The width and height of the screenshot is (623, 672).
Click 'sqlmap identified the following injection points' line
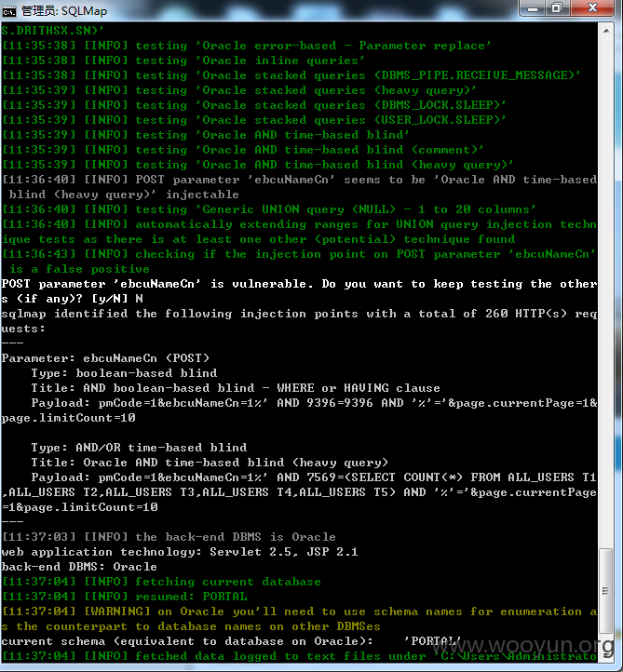pyautogui.click(x=299, y=321)
